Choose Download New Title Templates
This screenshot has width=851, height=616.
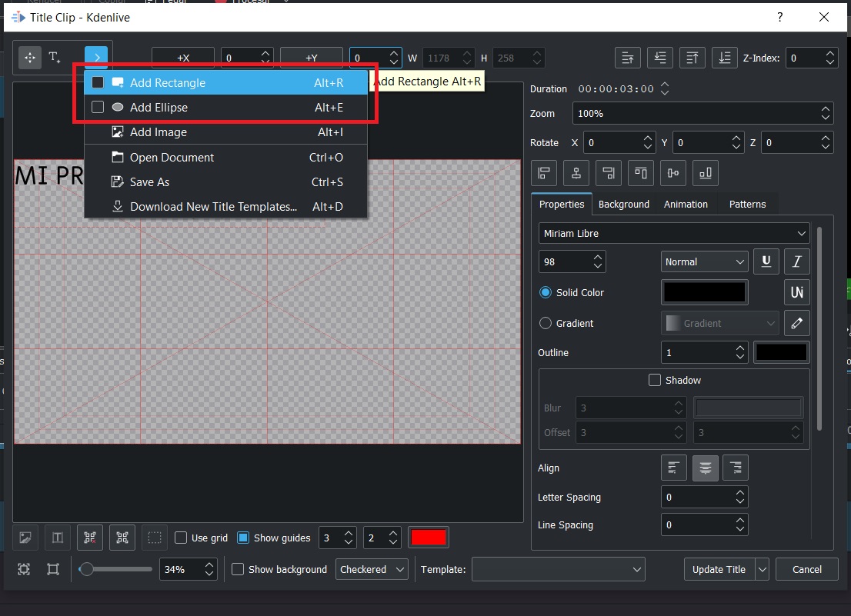pyautogui.click(x=225, y=207)
